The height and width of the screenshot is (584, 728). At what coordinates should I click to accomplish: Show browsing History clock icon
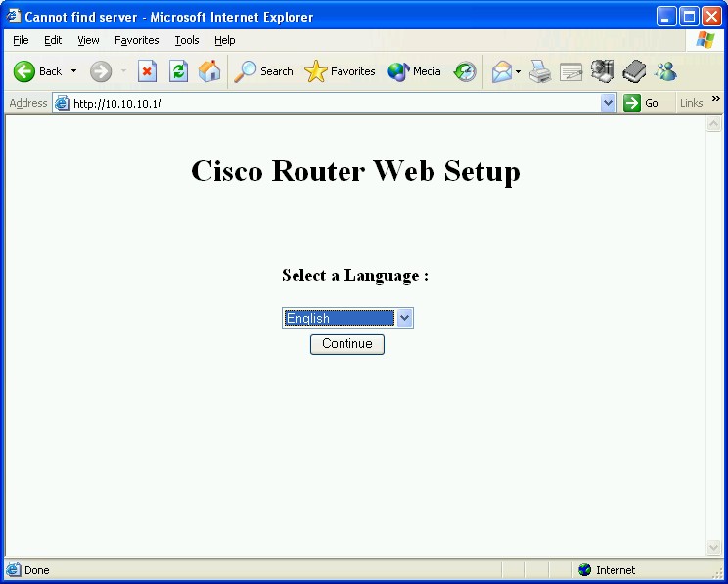pos(465,71)
